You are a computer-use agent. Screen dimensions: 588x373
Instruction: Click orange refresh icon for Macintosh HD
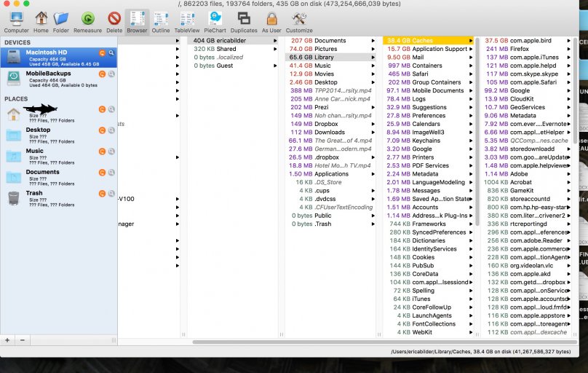[102, 53]
